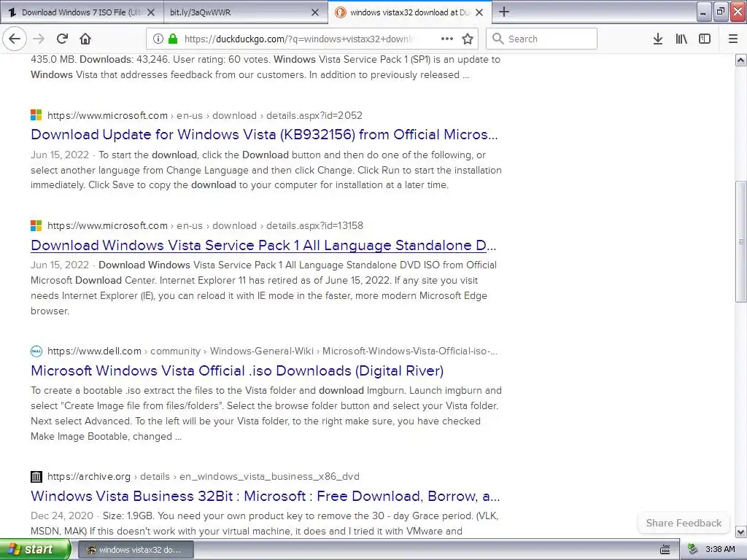Click the on-screen keyboard taskbar icon
Screen dimensions: 747x560
click(x=665, y=550)
